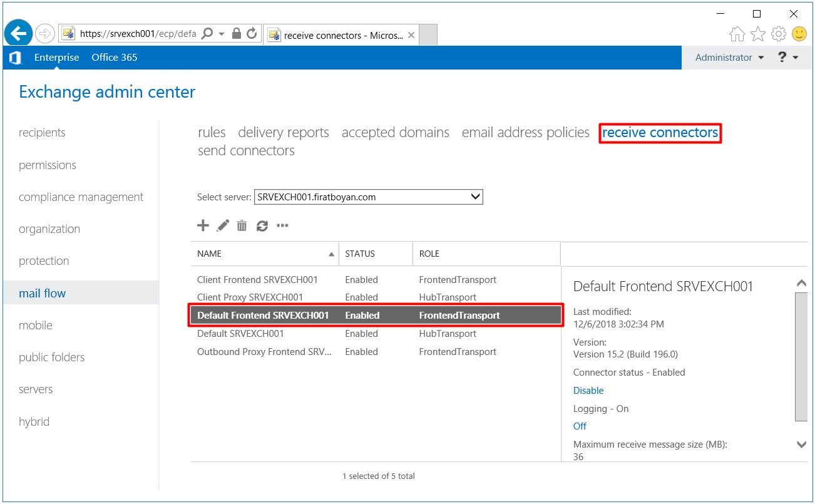
Task: Open the receive connectors tab
Action: [660, 133]
